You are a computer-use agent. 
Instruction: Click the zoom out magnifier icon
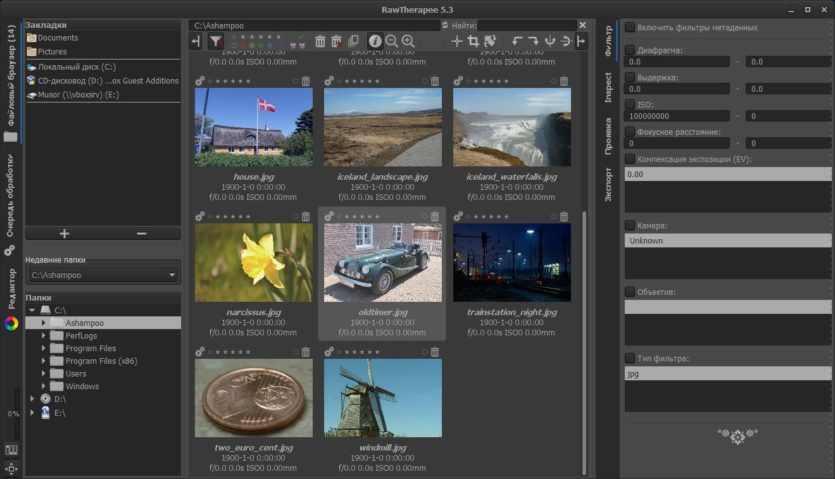pyautogui.click(x=391, y=41)
